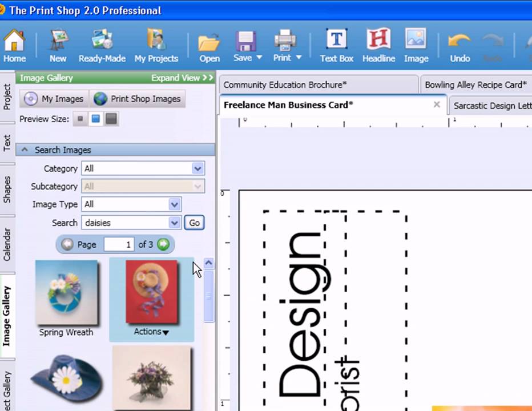This screenshot has width=532, height=411.
Task: Collapse the Search Images section
Action: 25,150
